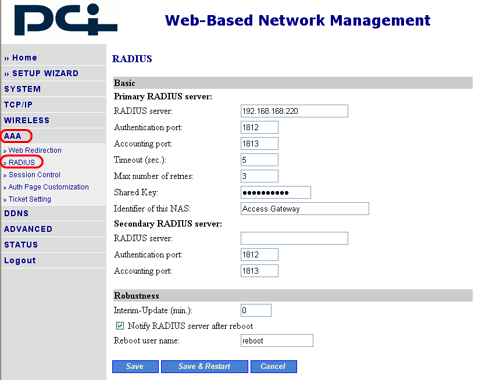Open the Web Redirection submenu link
This screenshot has width=500, height=380.
35,150
